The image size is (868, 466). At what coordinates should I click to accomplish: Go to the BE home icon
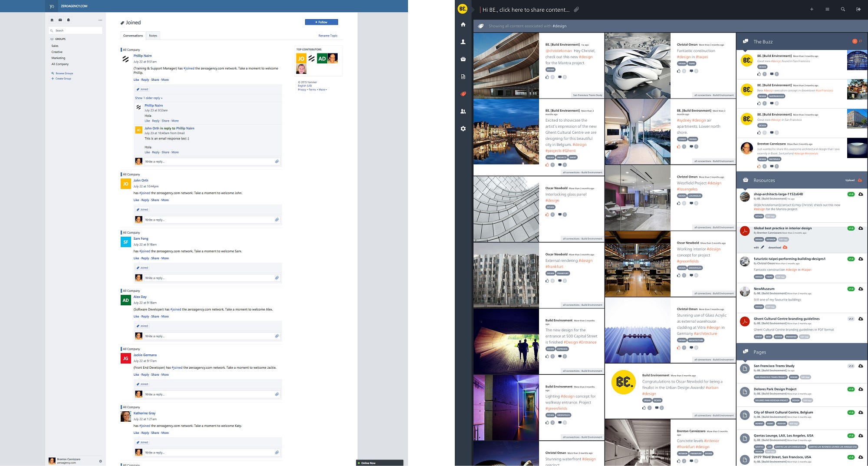click(463, 25)
